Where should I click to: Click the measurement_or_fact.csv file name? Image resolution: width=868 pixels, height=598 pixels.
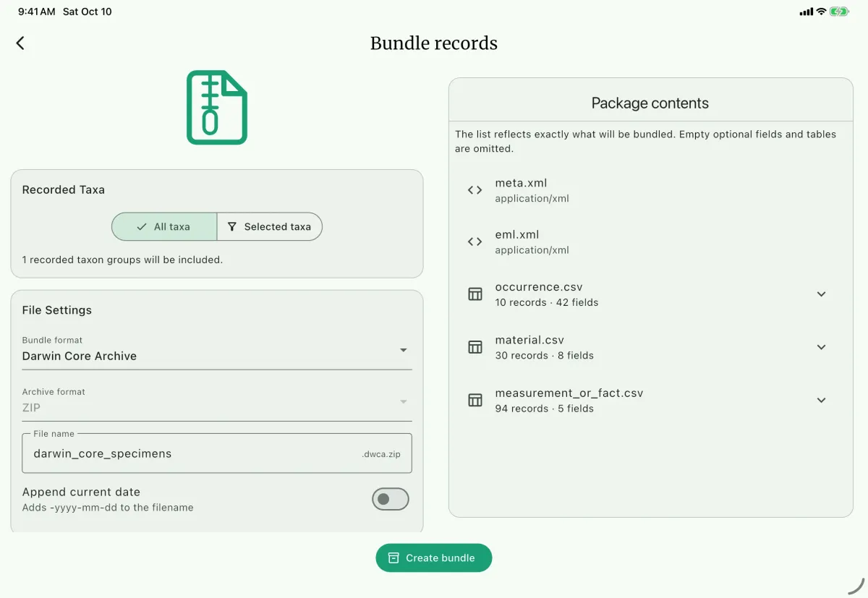tap(569, 393)
